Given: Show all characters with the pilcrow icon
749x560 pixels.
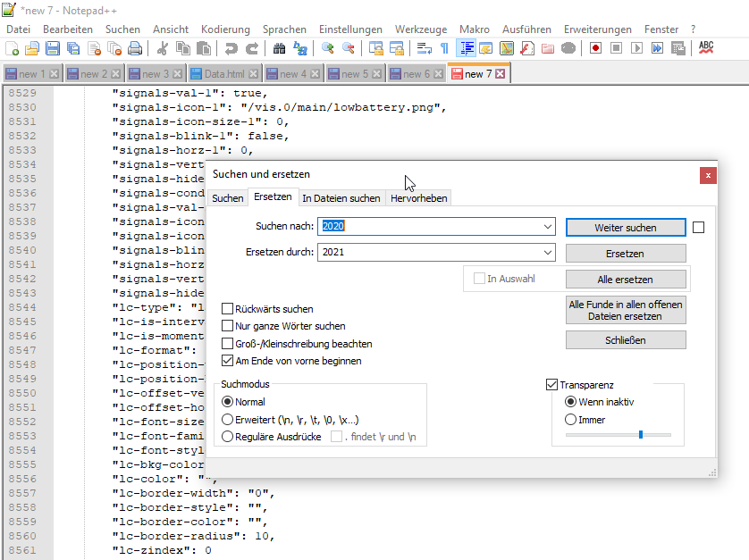Looking at the screenshot, I should pyautogui.click(x=444, y=48).
